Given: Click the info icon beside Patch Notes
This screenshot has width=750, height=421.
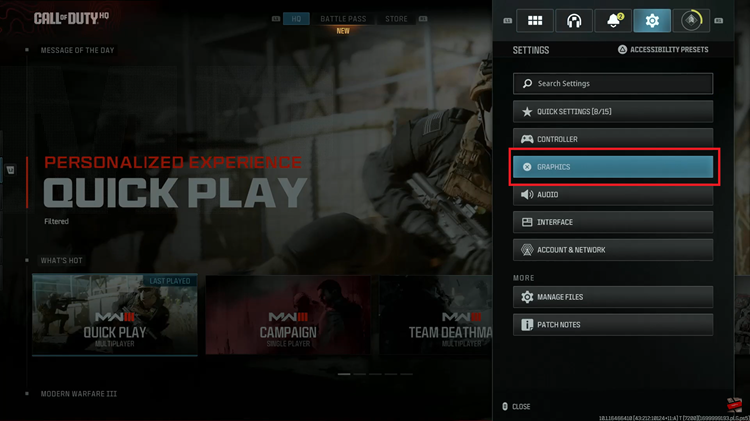Looking at the screenshot, I should pos(527,325).
